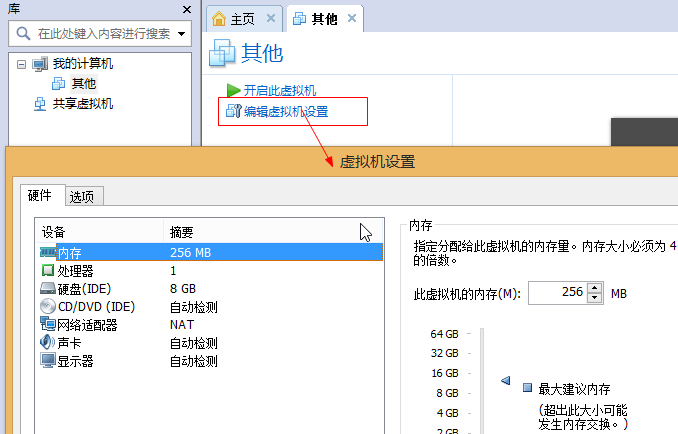The width and height of the screenshot is (678, 434).
Task: Switch to the 其他 tab
Action: [324, 19]
